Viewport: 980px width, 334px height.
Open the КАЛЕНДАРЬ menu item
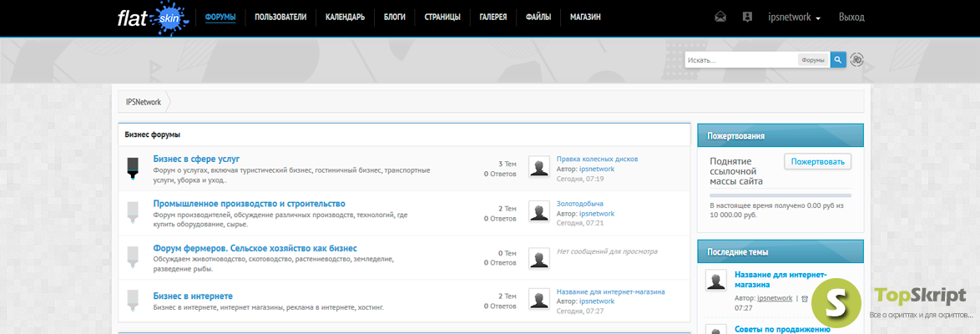pos(345,18)
